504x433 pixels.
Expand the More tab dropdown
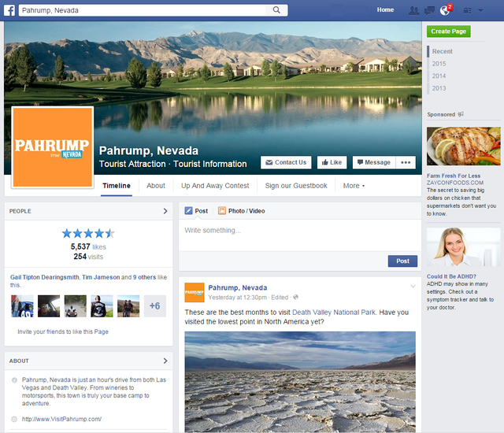tap(354, 186)
